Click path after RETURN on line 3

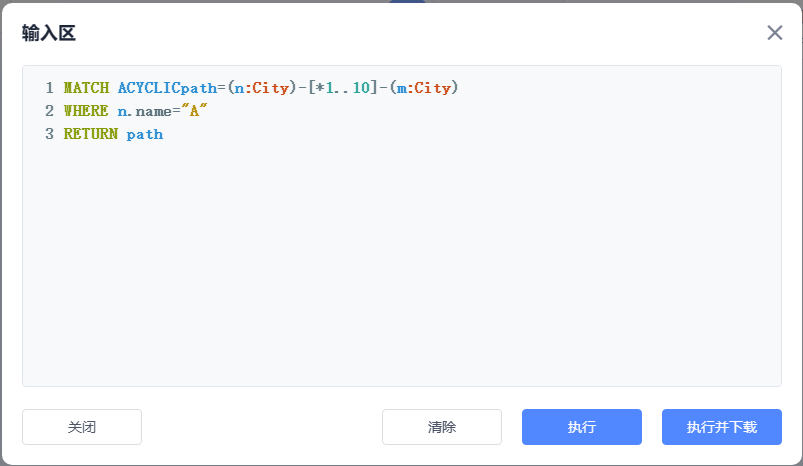(x=145, y=134)
